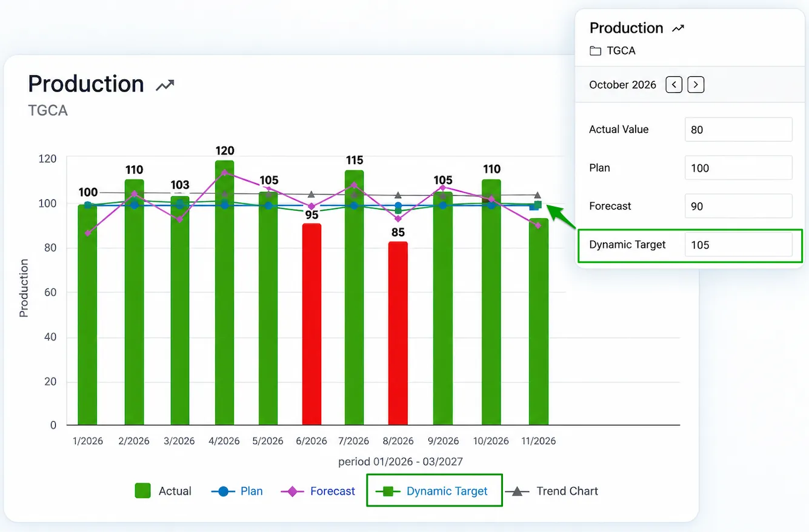Toggle the Dynamic Target legend entry
This screenshot has width=809, height=532.
pyautogui.click(x=432, y=491)
